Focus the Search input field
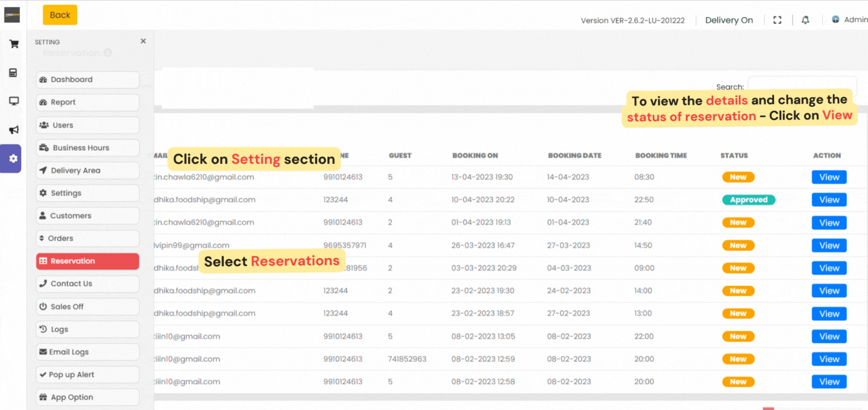The width and height of the screenshot is (868, 410). click(802, 87)
